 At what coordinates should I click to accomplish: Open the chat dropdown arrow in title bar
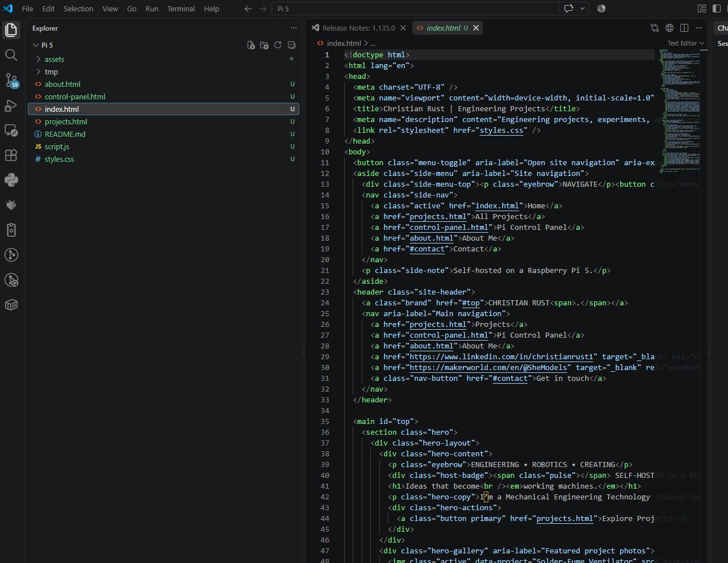point(582,9)
